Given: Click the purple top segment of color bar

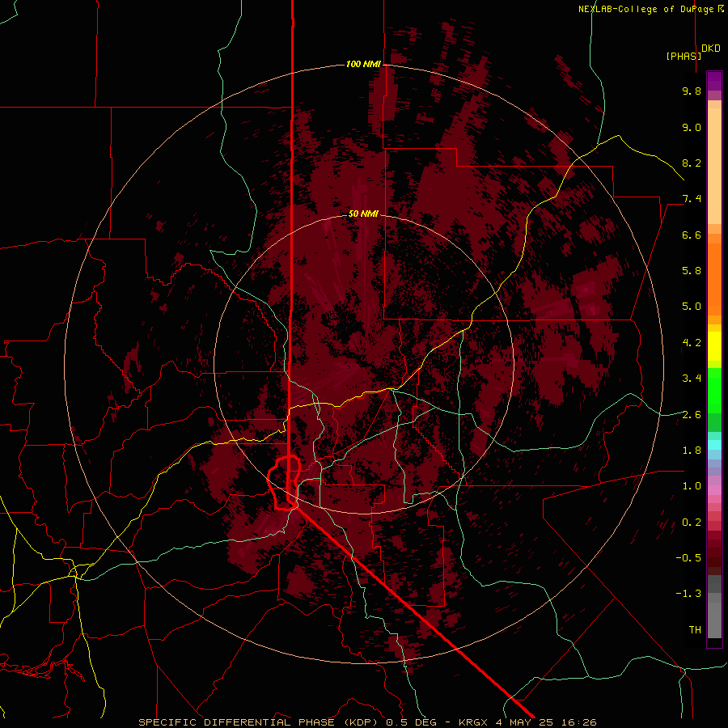Looking at the screenshot, I should point(714,81).
